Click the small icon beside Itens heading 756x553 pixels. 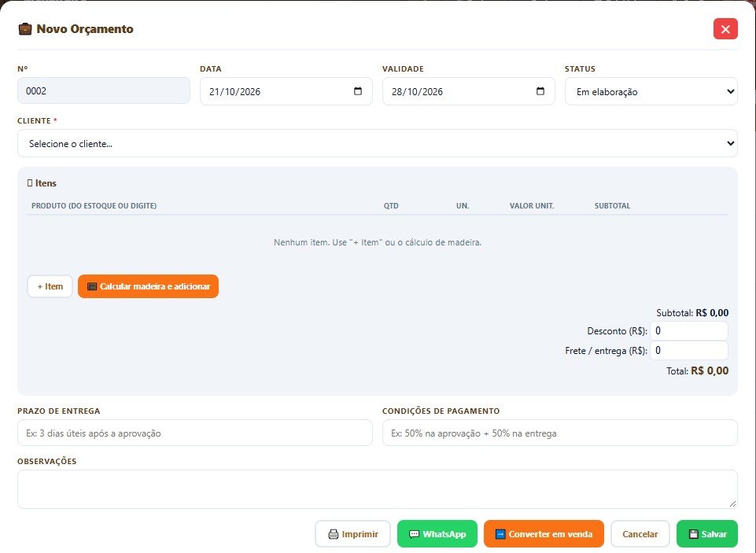click(x=30, y=183)
